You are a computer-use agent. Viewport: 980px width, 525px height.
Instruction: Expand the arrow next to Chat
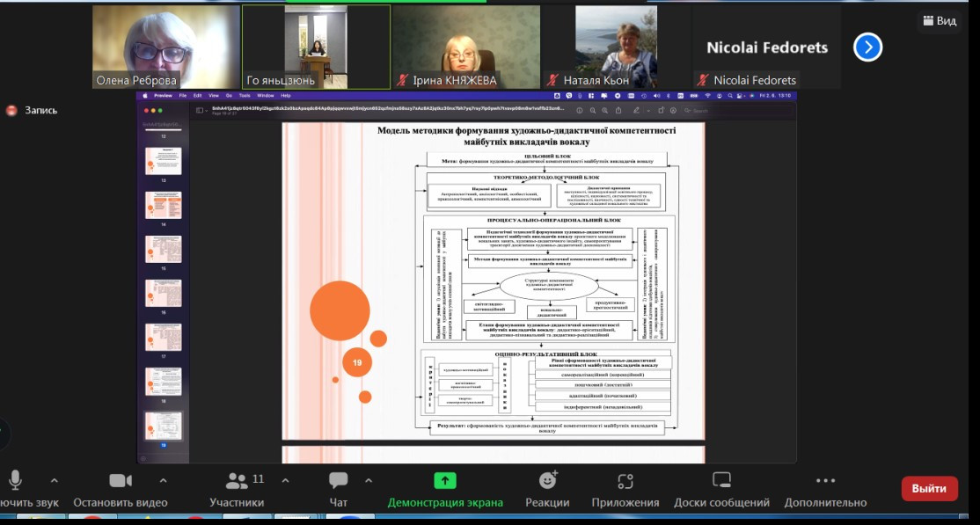[368, 481]
